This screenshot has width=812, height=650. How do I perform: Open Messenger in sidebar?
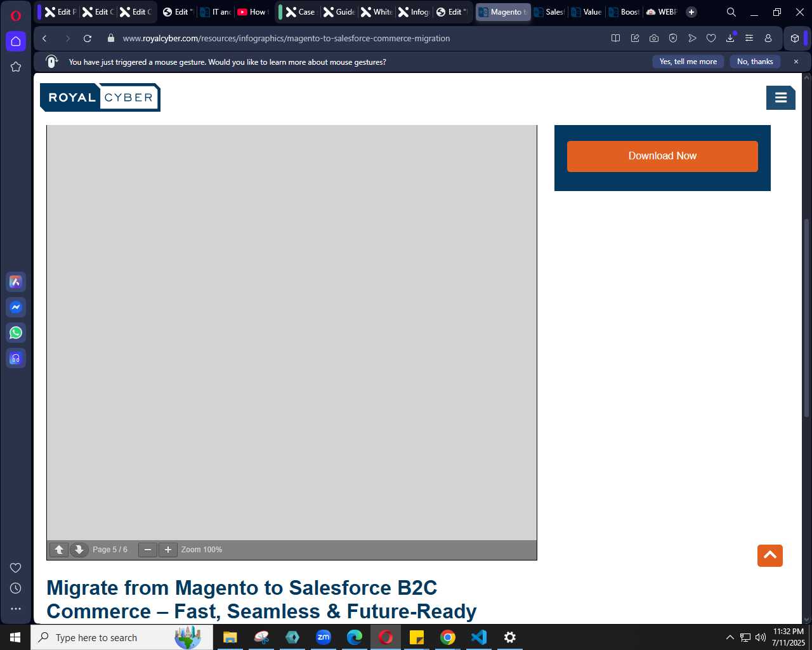[16, 307]
